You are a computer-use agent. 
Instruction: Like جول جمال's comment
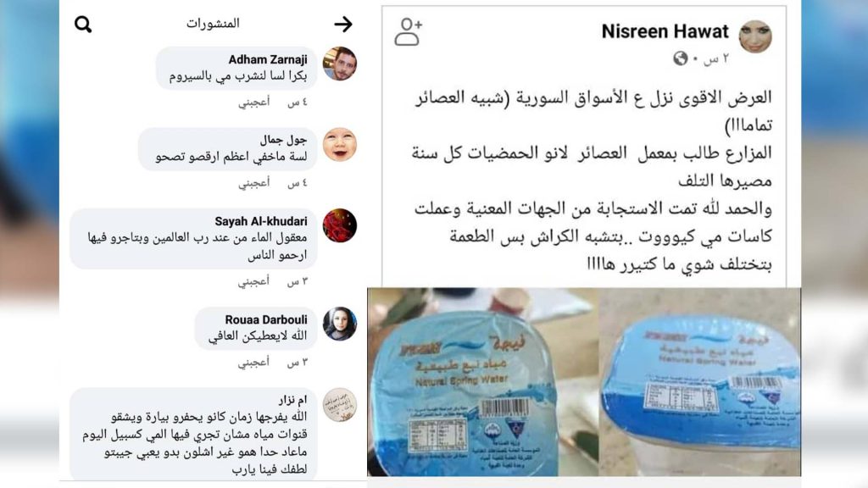tap(254, 183)
